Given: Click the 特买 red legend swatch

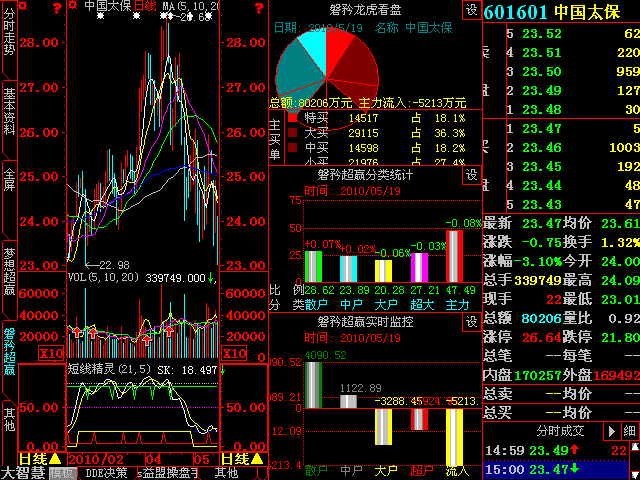Looking at the screenshot, I should coord(292,118).
